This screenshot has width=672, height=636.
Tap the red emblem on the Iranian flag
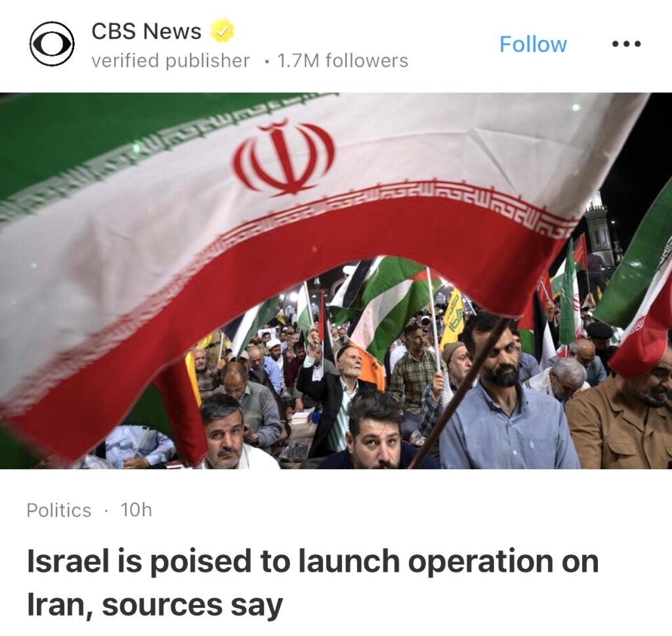[283, 158]
